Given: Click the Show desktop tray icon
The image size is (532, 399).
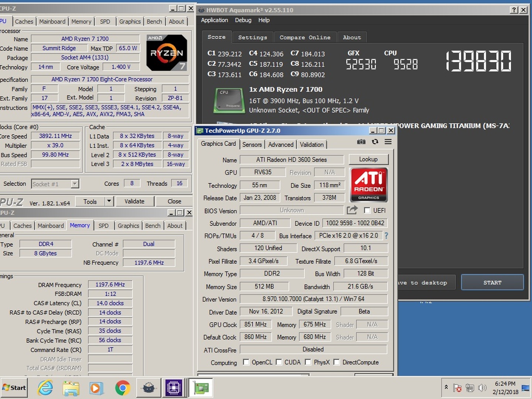Looking at the screenshot, I should point(525,388).
